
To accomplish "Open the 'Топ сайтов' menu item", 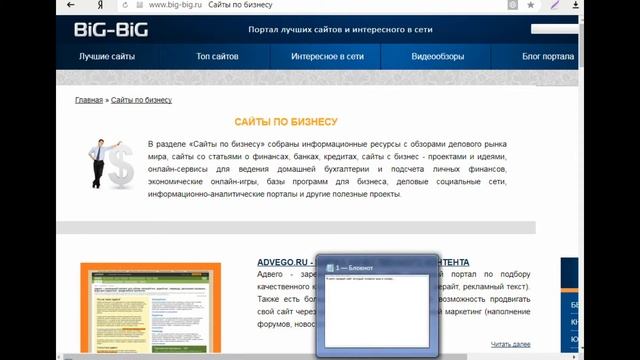I will pos(217,56).
